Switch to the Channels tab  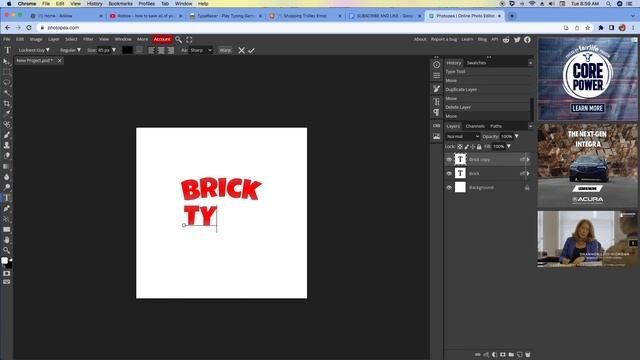pyautogui.click(x=475, y=126)
